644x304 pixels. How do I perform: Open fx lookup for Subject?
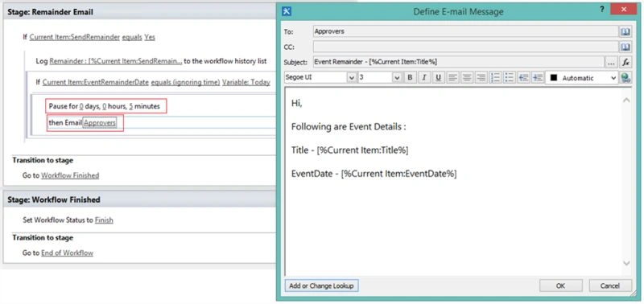point(625,63)
